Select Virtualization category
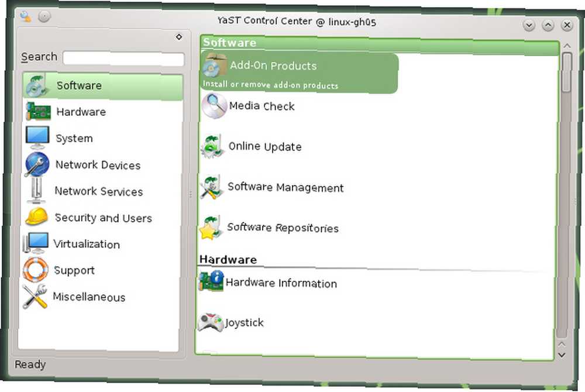The image size is (585, 392). pyautogui.click(x=87, y=244)
